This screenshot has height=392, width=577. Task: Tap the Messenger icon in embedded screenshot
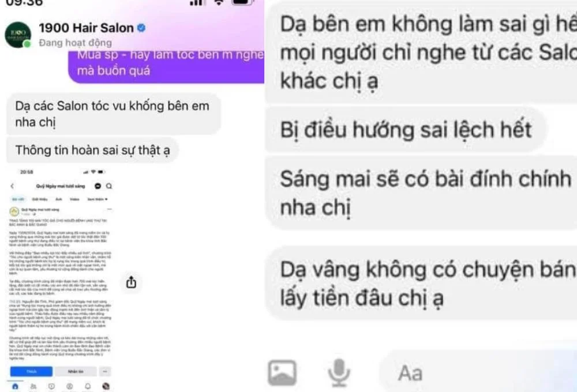coord(98,186)
